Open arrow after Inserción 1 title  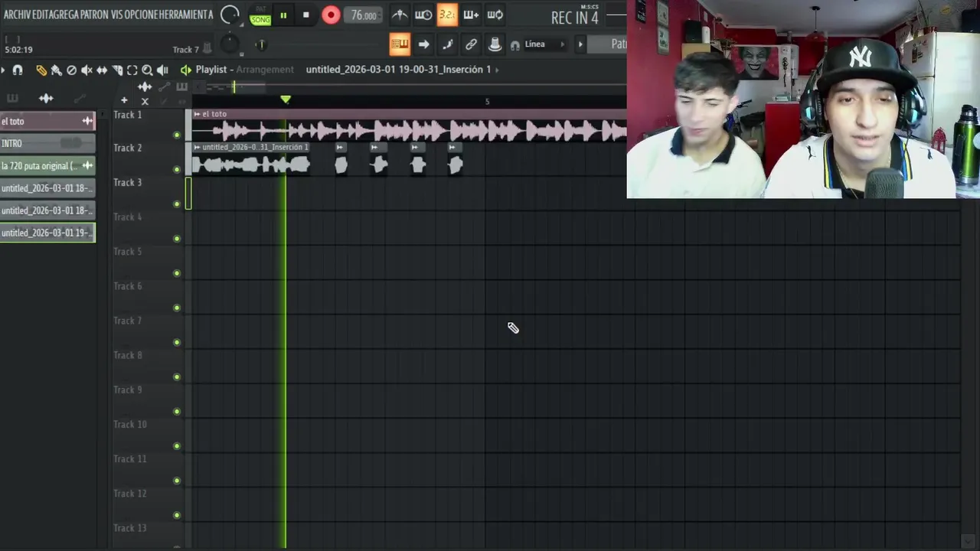click(497, 70)
